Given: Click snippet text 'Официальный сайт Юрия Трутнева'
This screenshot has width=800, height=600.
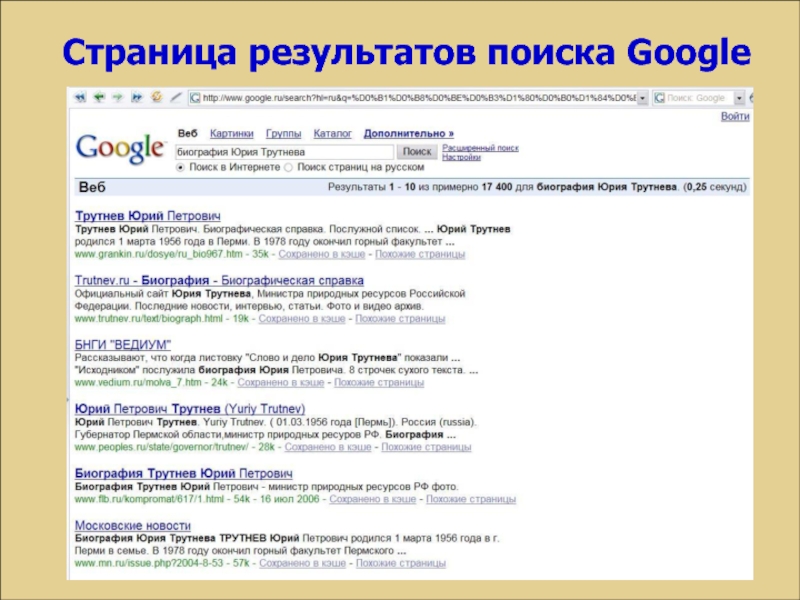Looking at the screenshot, I should 163,294.
